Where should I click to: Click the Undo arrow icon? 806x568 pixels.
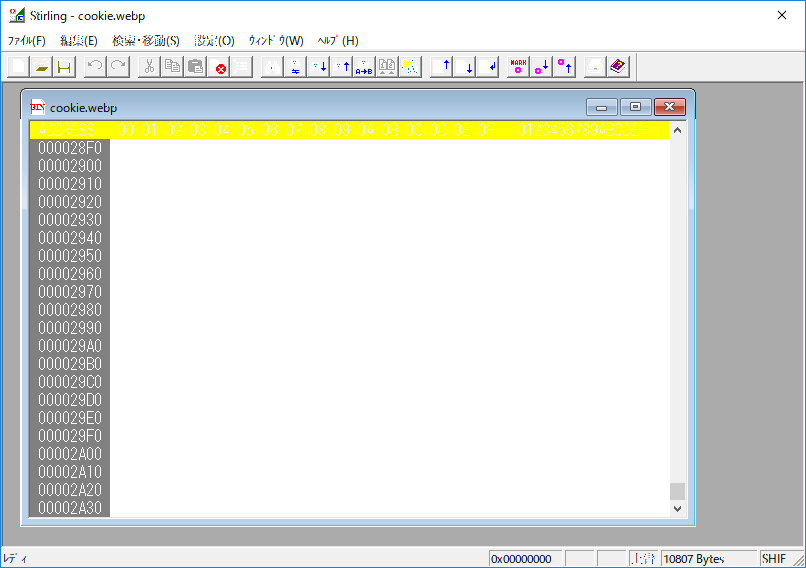click(x=95, y=67)
